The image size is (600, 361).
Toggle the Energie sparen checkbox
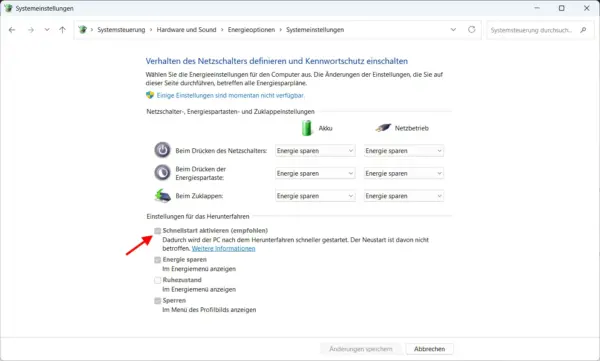point(157,260)
